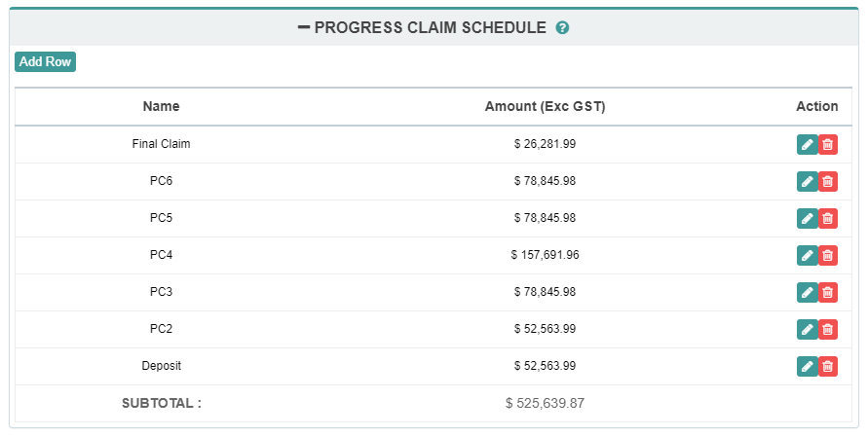This screenshot has height=436, width=868.
Task: Delete the Final Claim row
Action: tap(828, 144)
